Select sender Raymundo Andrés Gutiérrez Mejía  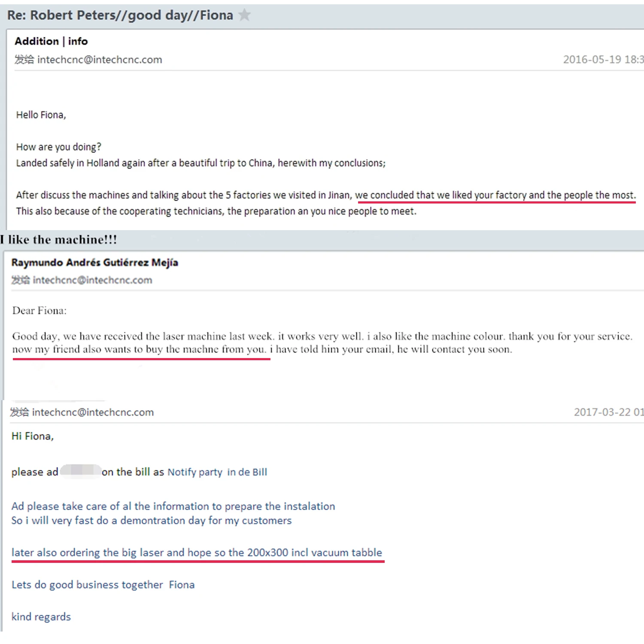[x=94, y=262]
